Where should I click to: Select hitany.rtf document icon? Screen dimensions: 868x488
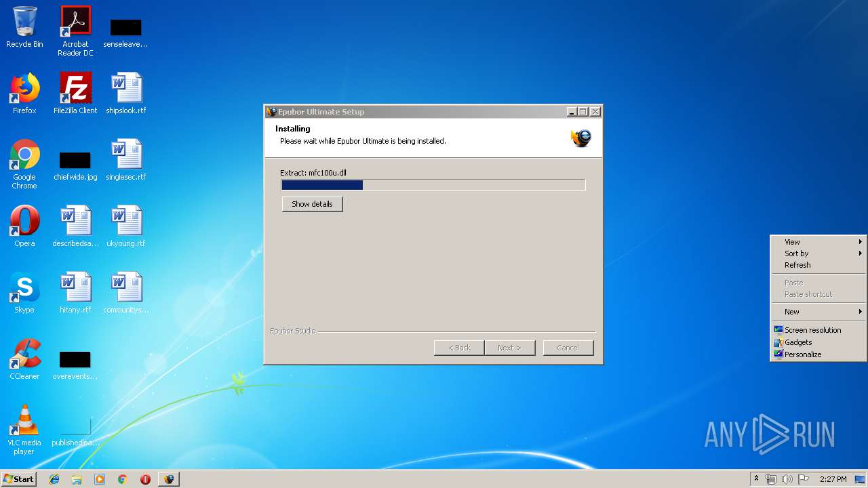coord(75,293)
